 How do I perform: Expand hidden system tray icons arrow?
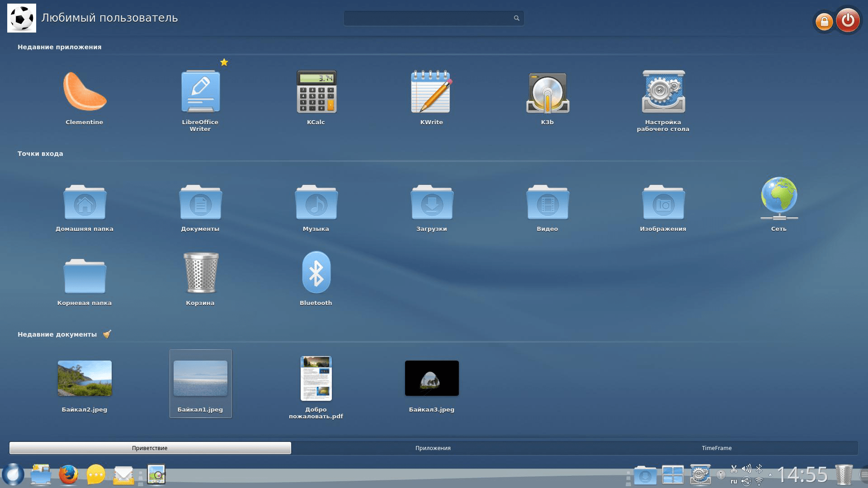770,475
